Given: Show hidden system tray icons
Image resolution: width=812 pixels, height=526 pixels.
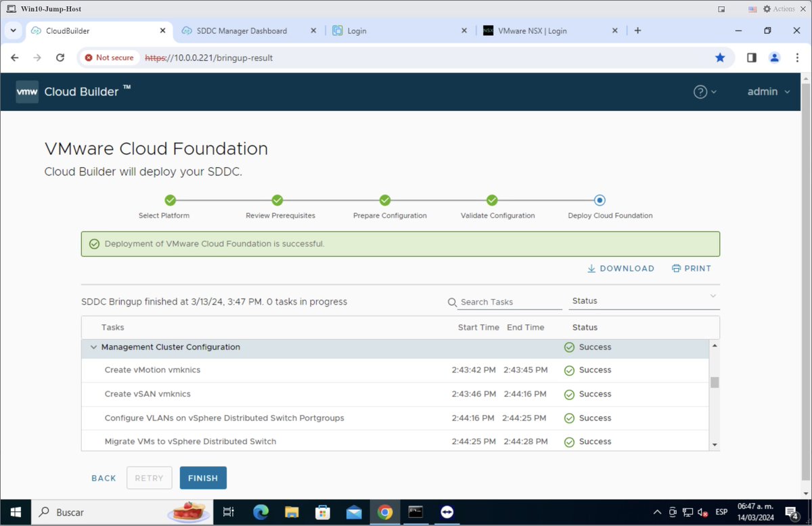Looking at the screenshot, I should [x=657, y=512].
